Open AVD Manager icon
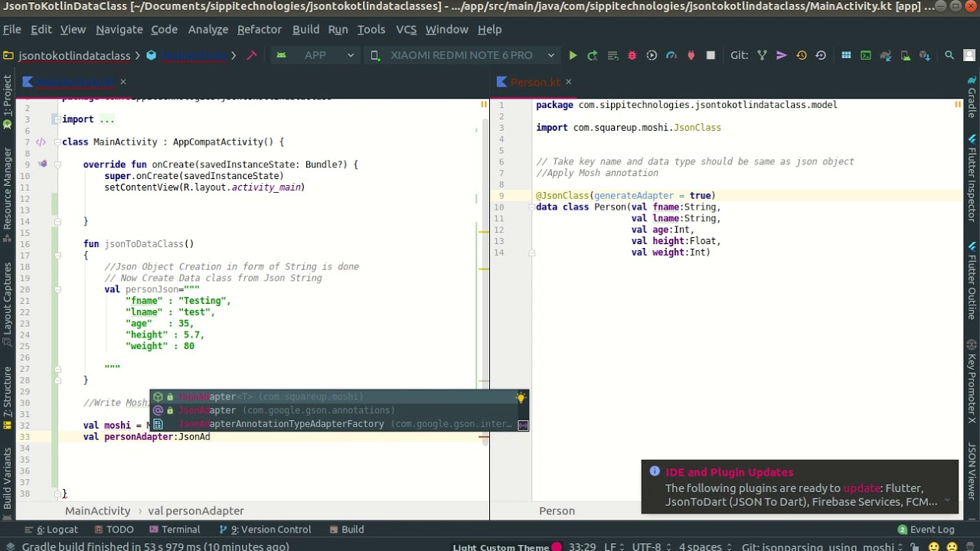Screen dimensions: 980x551 click(x=905, y=55)
